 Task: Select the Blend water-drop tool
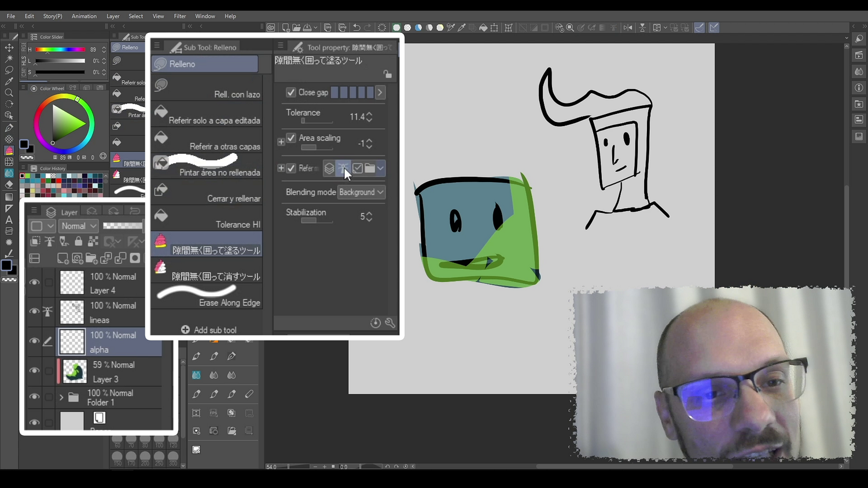pos(9,173)
